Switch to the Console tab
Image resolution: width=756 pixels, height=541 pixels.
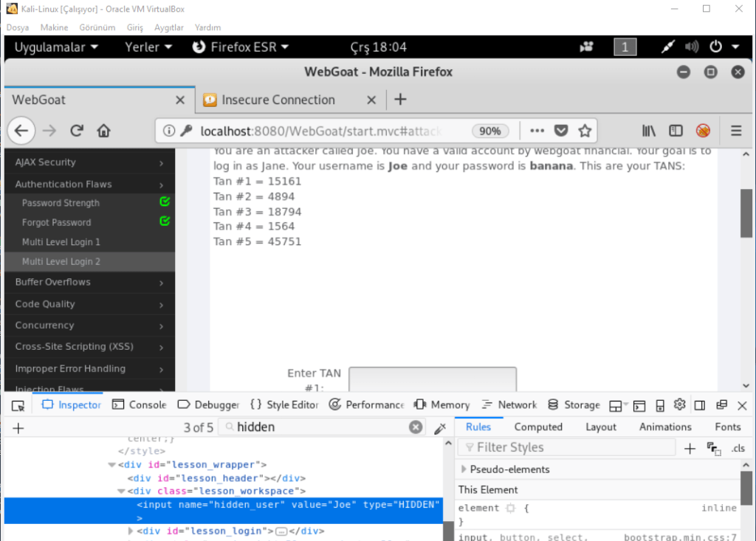pyautogui.click(x=140, y=404)
